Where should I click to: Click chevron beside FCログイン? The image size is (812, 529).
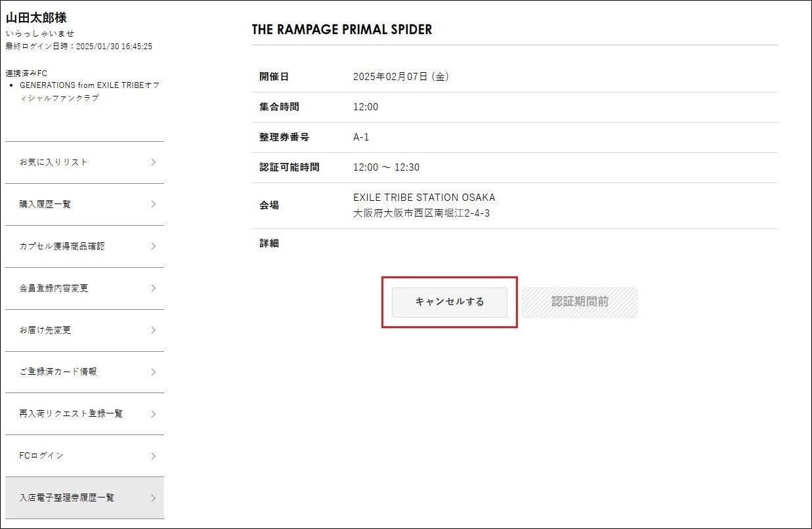[153, 455]
